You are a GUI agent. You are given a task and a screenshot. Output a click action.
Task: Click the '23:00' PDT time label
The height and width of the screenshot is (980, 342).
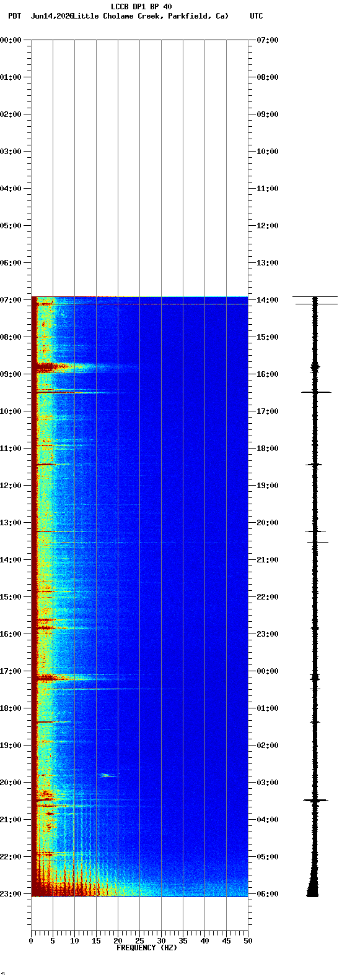(12, 894)
